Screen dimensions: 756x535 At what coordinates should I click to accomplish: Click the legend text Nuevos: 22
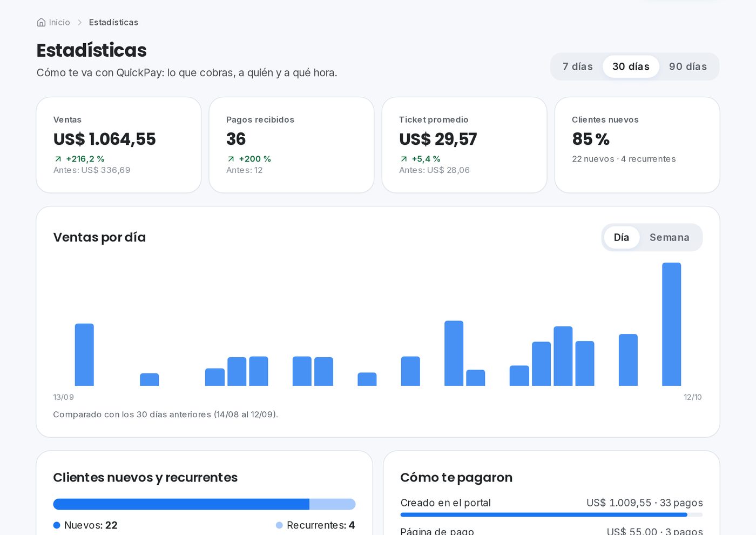91,525
